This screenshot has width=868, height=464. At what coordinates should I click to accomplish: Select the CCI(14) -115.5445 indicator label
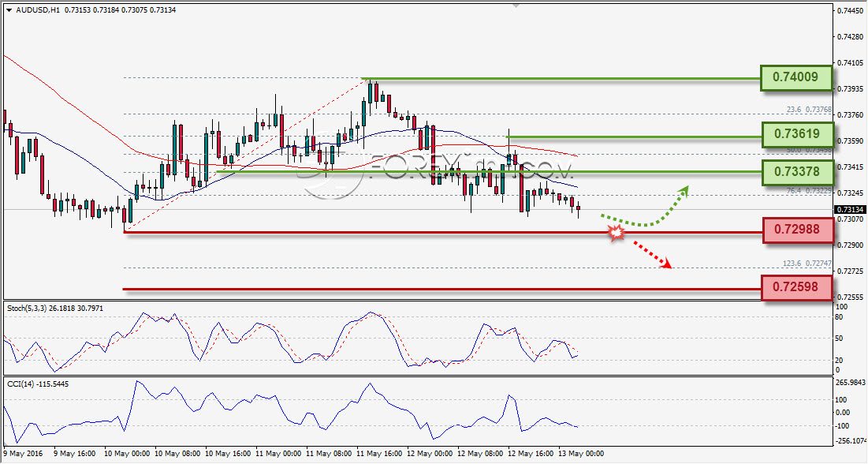click(38, 384)
